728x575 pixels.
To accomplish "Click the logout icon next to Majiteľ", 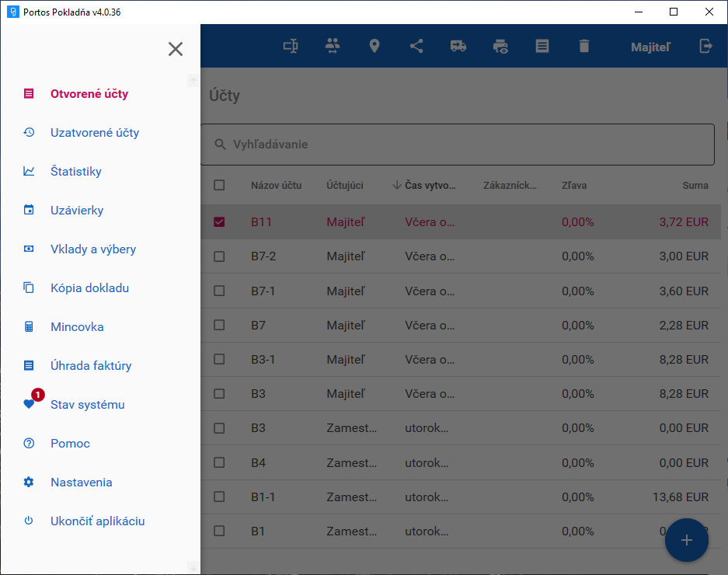I will 705,46.
